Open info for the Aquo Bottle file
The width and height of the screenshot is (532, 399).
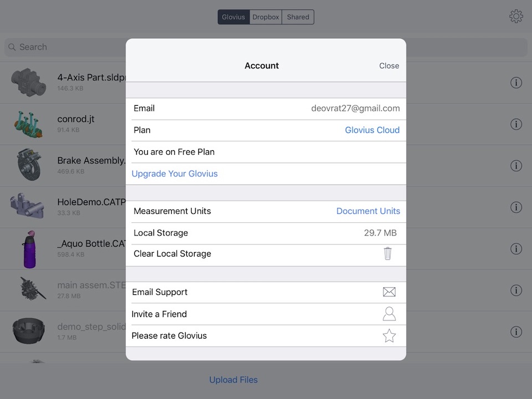coord(516,249)
